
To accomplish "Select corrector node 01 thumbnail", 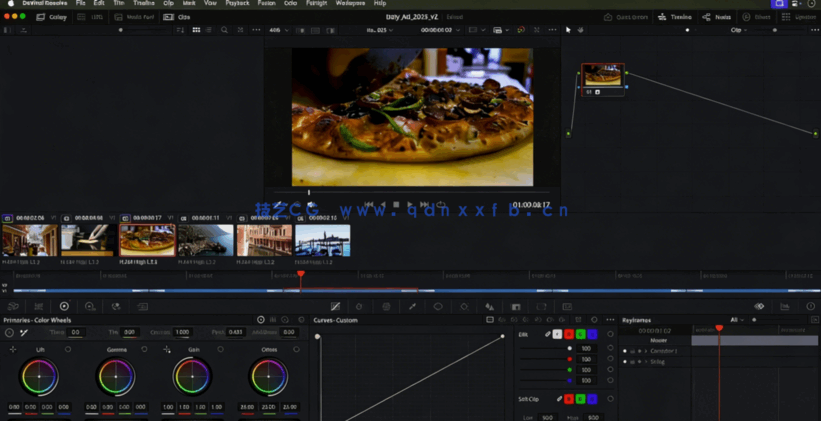I will tap(603, 76).
